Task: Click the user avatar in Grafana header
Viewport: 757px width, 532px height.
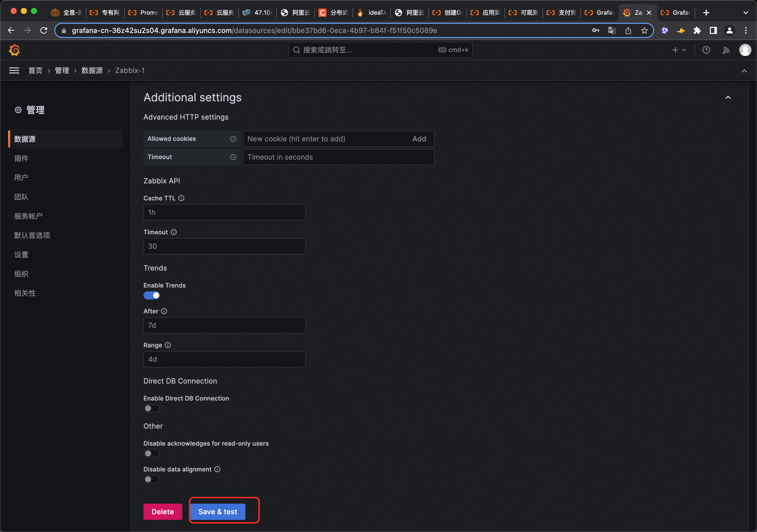Action: coord(745,50)
